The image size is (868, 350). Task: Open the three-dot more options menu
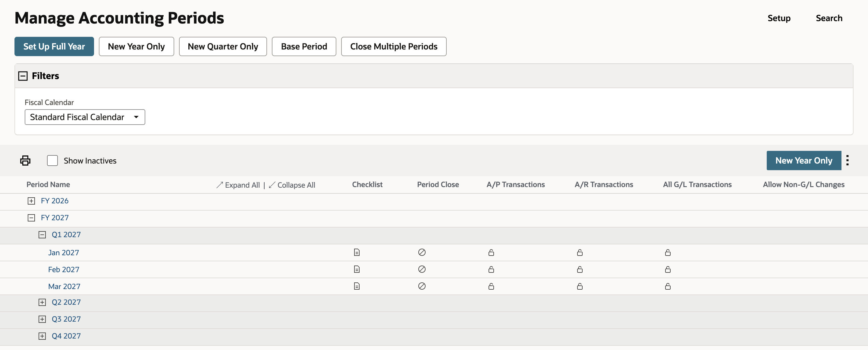(848, 161)
